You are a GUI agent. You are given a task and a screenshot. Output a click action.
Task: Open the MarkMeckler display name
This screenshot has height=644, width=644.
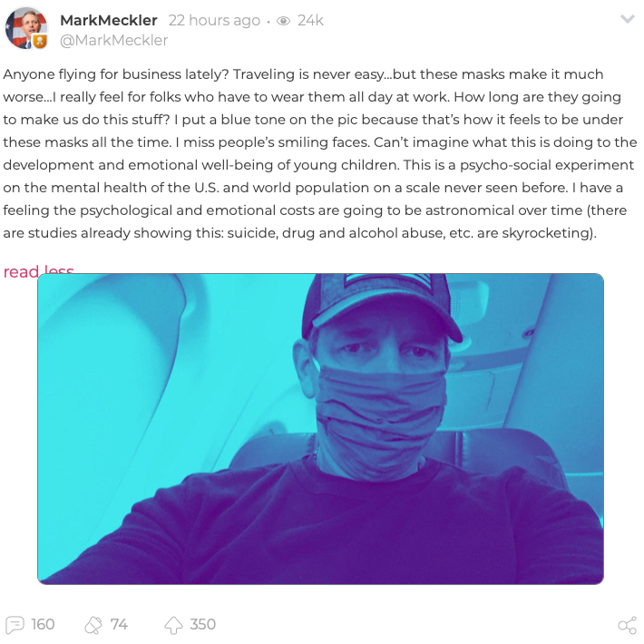point(109,20)
